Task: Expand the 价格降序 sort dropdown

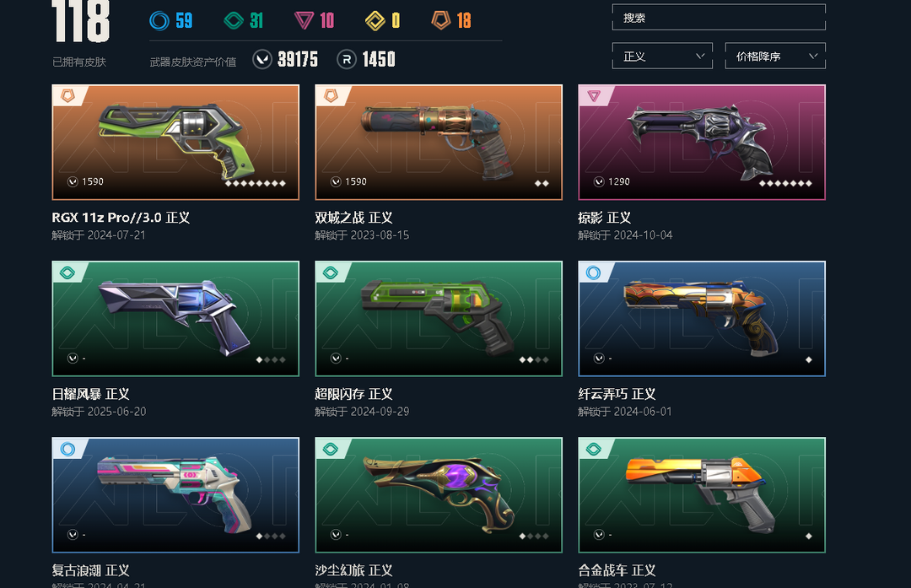Action: [775, 56]
